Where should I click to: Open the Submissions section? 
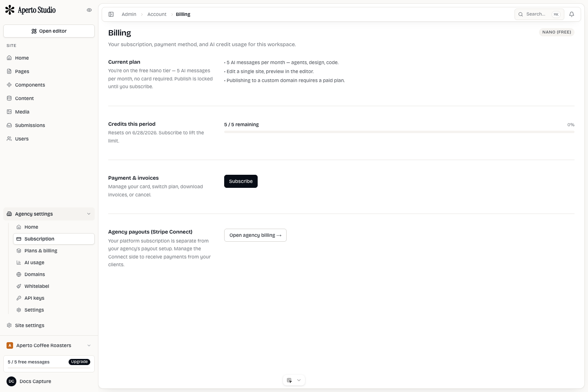pyautogui.click(x=49, y=125)
